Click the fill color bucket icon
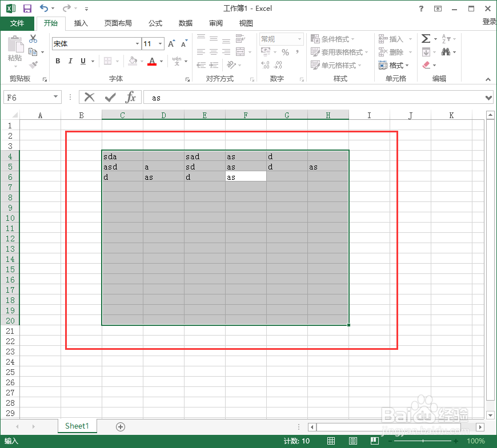Viewport: 497px width, 448px height. click(133, 61)
